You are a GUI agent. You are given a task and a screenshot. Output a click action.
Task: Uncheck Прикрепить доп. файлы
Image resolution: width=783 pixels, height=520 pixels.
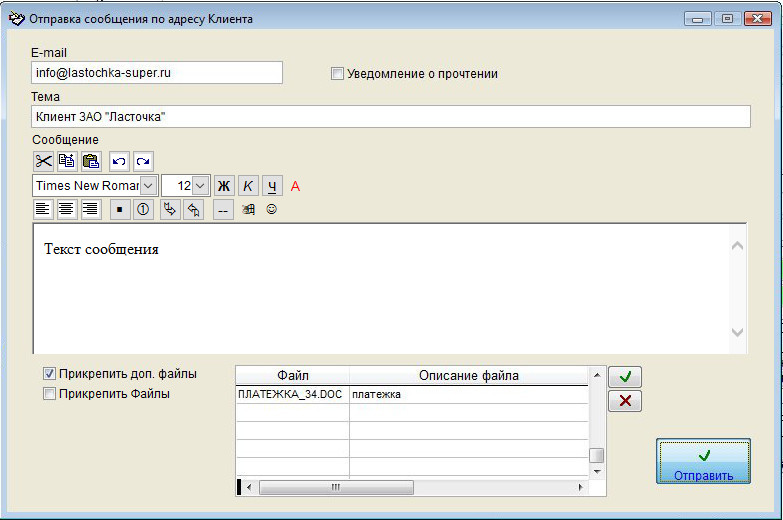[x=49, y=374]
